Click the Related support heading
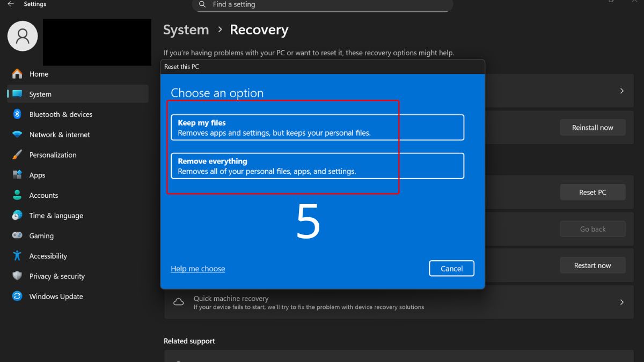Image resolution: width=644 pixels, height=362 pixels. click(189, 341)
